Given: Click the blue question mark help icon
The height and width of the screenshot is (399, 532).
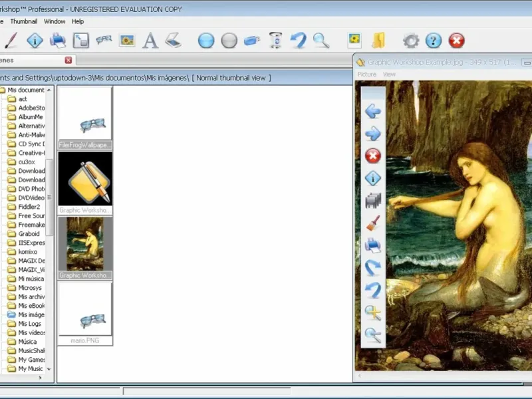Looking at the screenshot, I should coord(434,41).
